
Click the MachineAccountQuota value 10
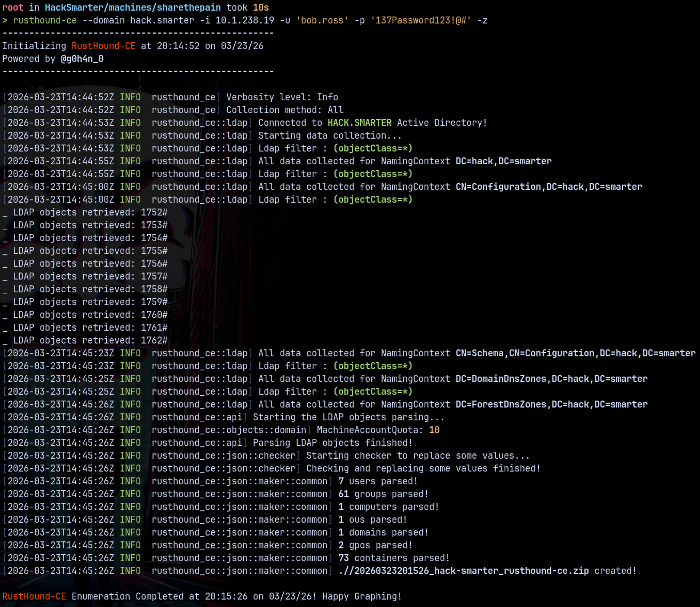[434, 430]
